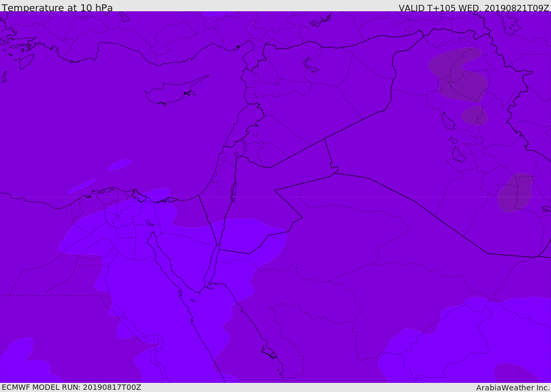This screenshot has height=392, width=551.
Task: Click the 'VALID T+105 WED. 20190821T09Z' timestamp
Action: point(474,8)
